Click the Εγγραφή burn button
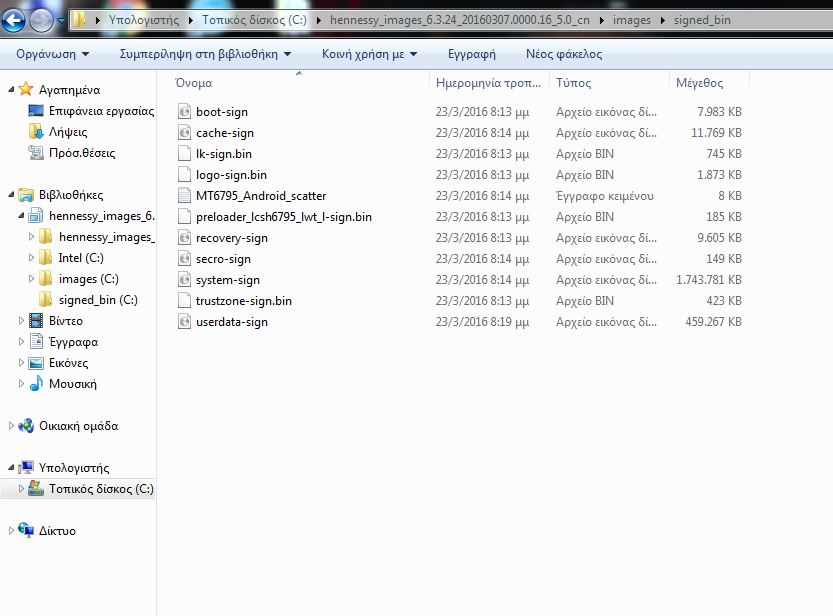The height and width of the screenshot is (616, 833). click(472, 54)
